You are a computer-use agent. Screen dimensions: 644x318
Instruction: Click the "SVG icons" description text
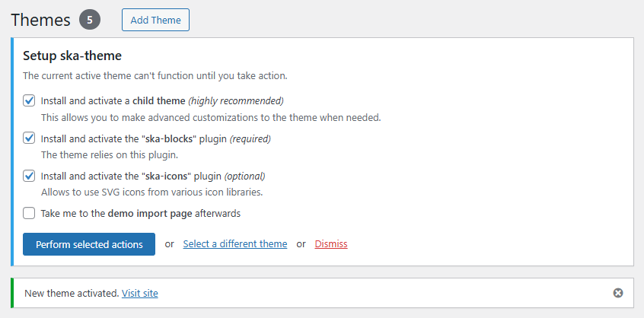(151, 192)
